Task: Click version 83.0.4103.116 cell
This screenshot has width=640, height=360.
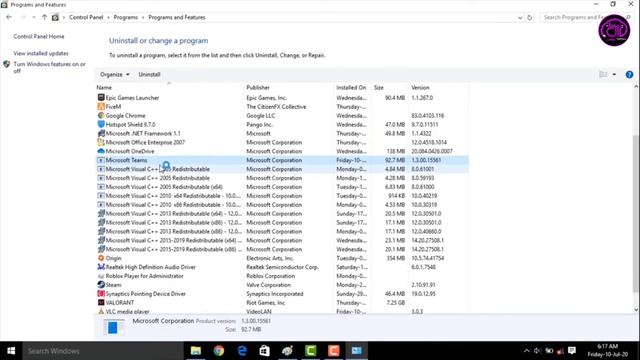Action: [x=427, y=116]
